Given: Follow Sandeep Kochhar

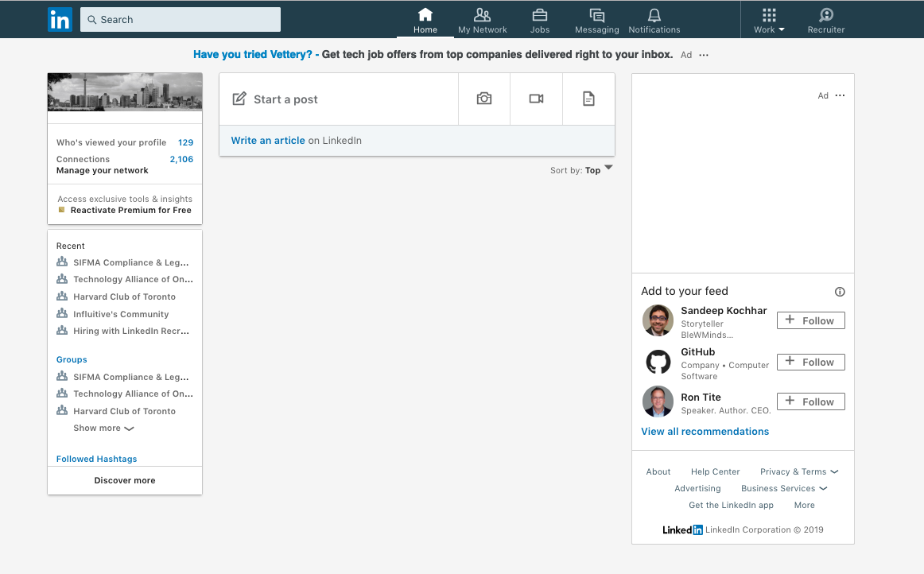Looking at the screenshot, I should tap(810, 320).
